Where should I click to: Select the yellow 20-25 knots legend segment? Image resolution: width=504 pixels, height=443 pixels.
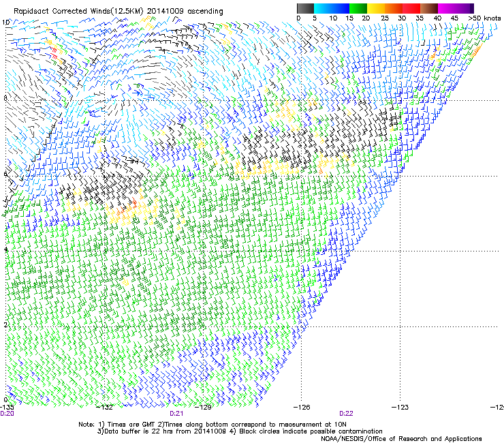[376, 8]
